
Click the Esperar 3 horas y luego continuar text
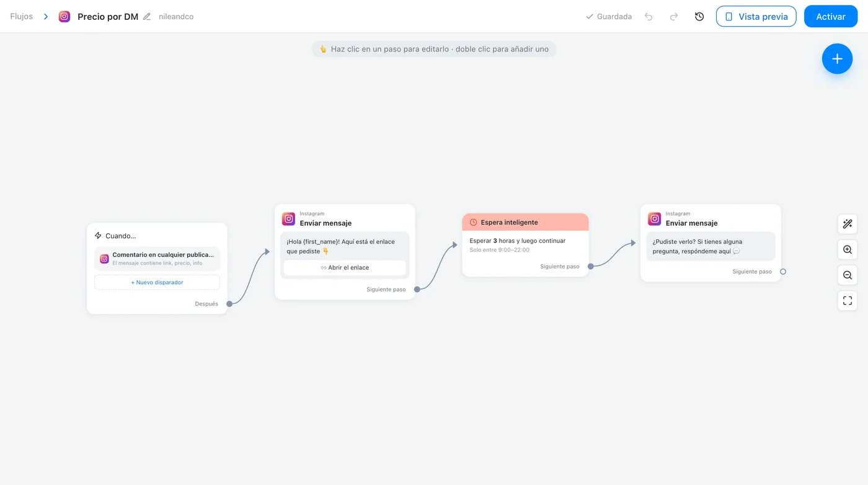pos(518,241)
